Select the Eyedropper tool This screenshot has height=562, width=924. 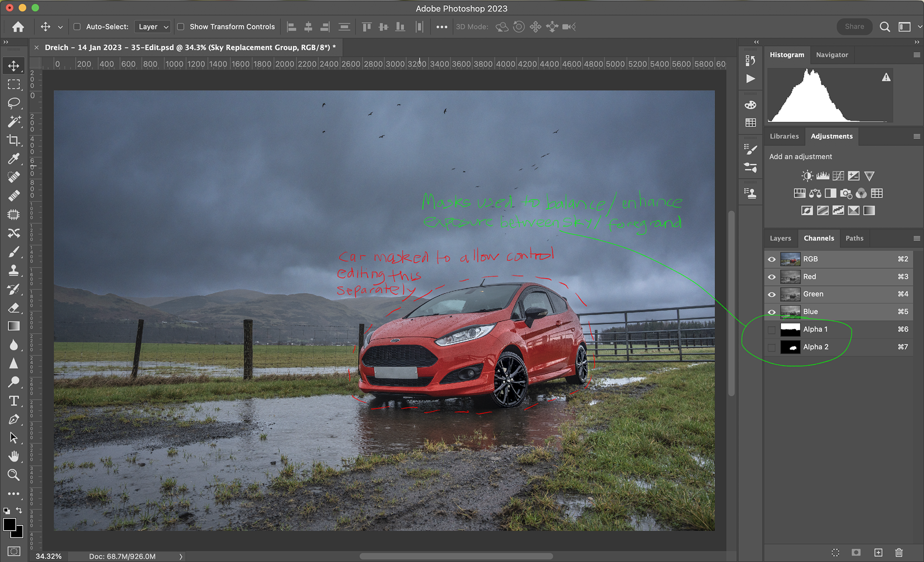[x=14, y=158]
